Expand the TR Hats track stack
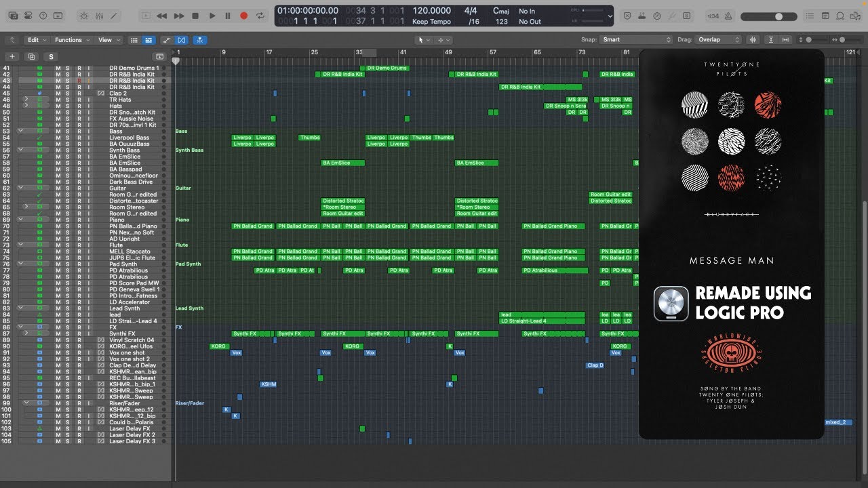 point(26,100)
